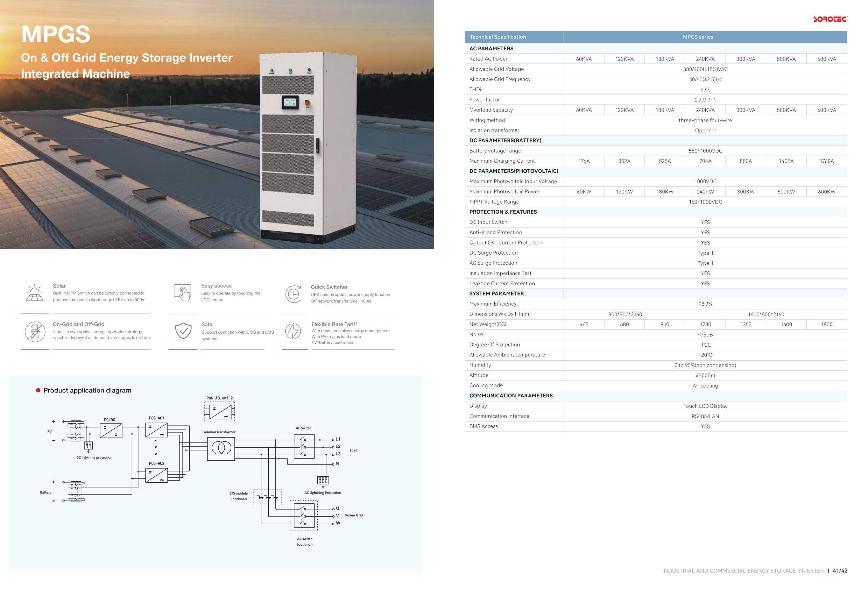This screenshot has width=868, height=589.
Task: Click the '1760A' charging current value
Action: [827, 161]
